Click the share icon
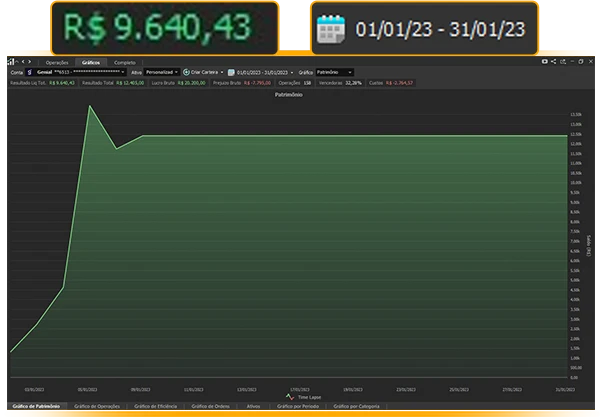 coord(553,61)
